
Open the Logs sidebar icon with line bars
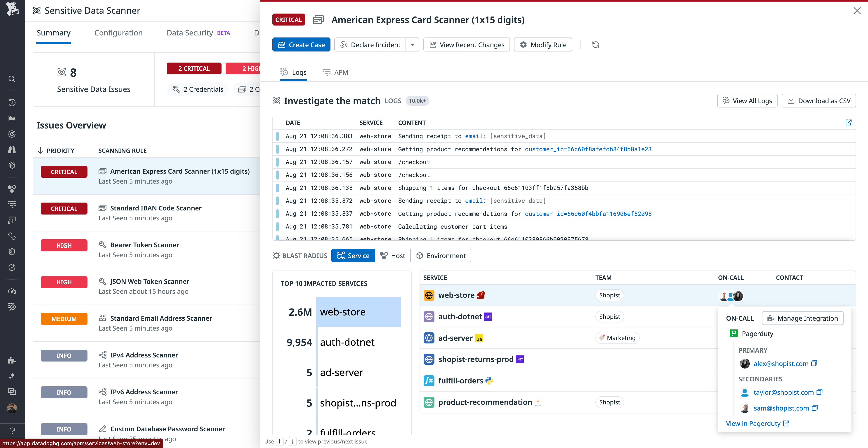pyautogui.click(x=12, y=205)
